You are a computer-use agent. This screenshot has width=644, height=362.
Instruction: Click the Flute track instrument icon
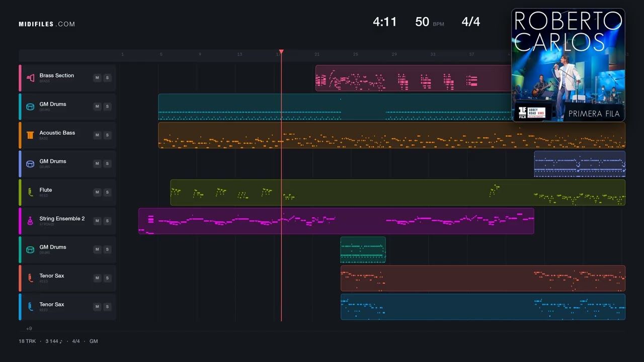coord(30,193)
